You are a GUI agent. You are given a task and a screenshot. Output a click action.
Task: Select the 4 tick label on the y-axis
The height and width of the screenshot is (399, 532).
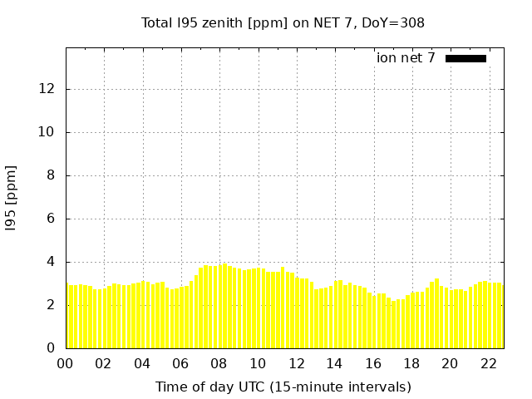pyautogui.click(x=52, y=262)
